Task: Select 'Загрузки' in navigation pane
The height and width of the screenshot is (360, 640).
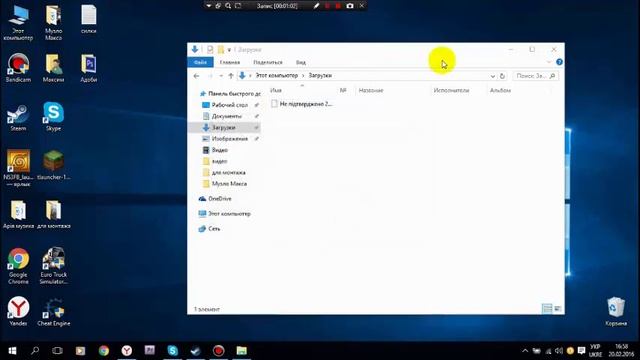Action: point(224,128)
